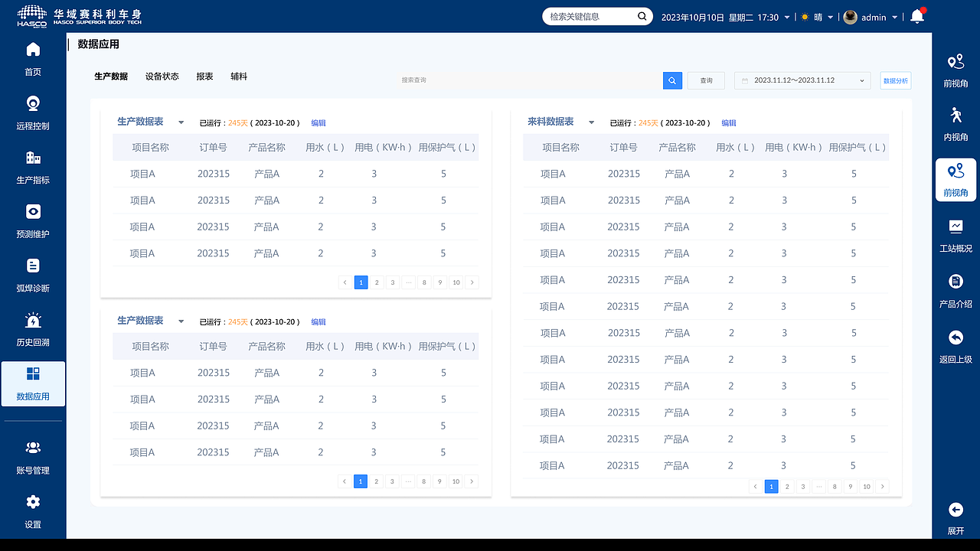The image size is (980, 551).
Task: Open 工站概况 station overview
Action: 955,236
